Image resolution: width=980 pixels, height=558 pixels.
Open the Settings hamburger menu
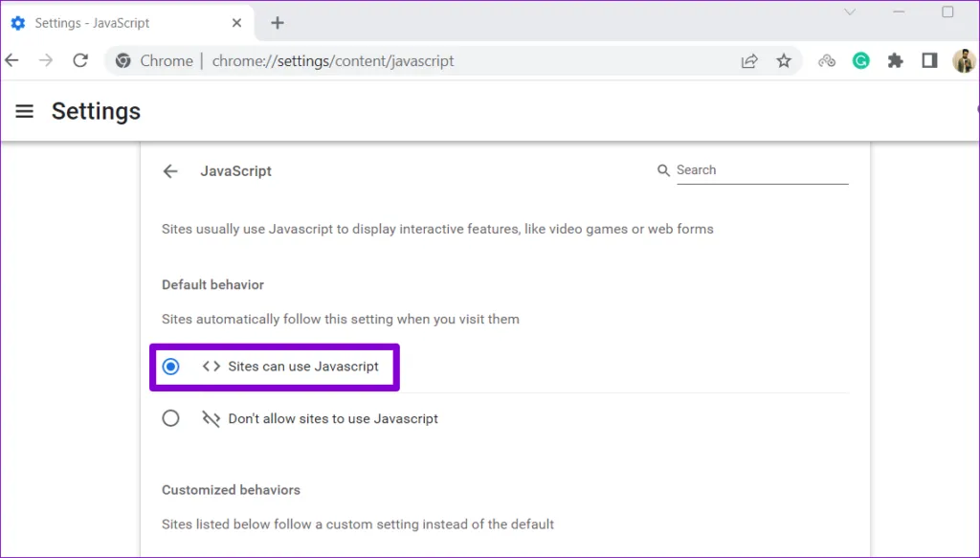(25, 111)
